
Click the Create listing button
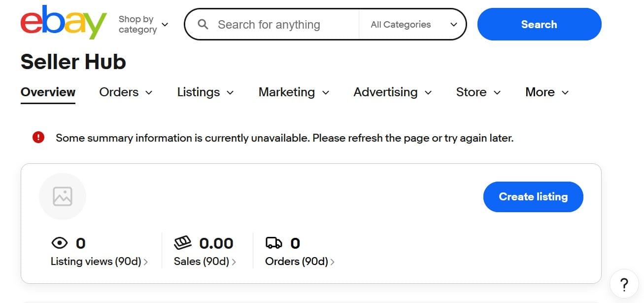point(533,196)
